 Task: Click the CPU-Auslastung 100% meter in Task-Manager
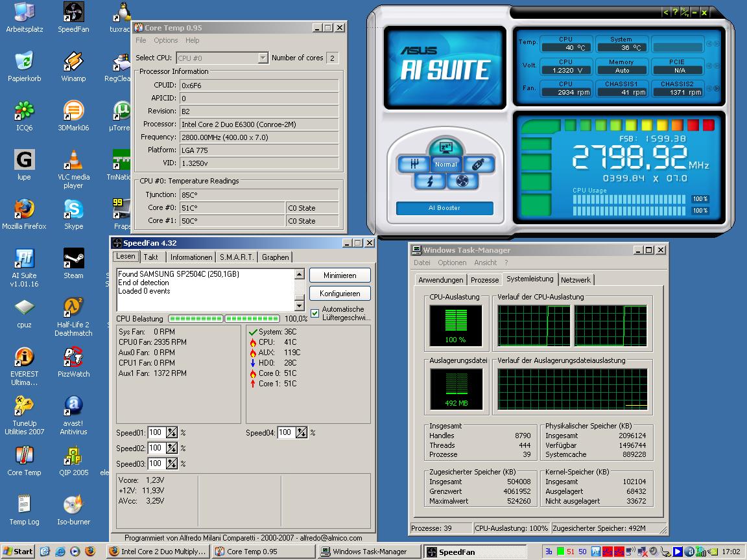click(x=456, y=326)
